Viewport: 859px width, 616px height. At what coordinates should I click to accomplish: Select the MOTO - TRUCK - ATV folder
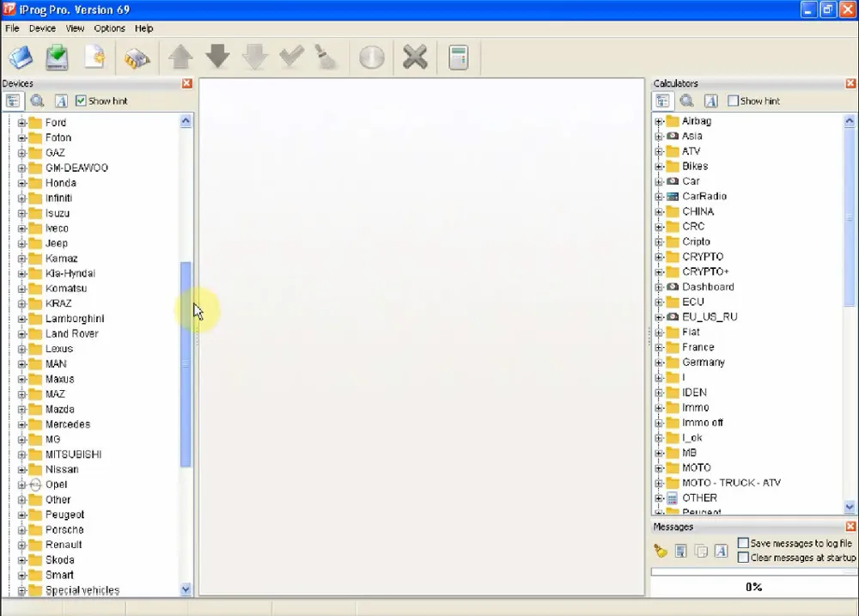(x=731, y=483)
